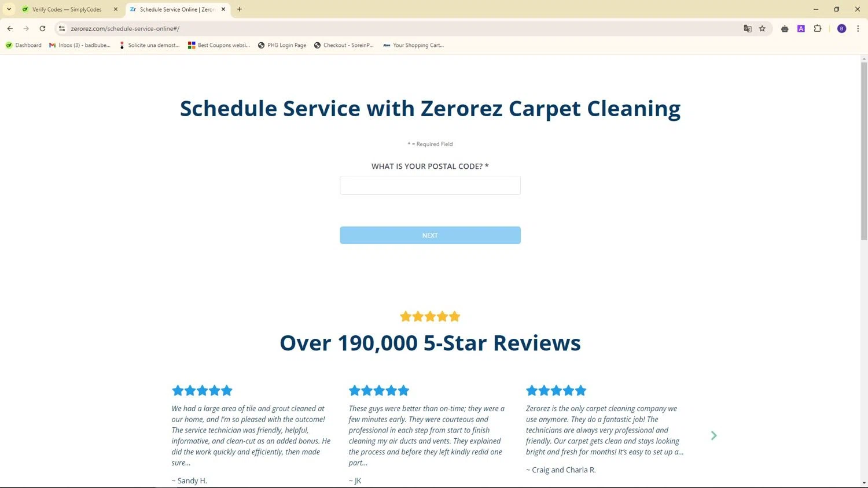Click the browser forward arrow

(26, 28)
